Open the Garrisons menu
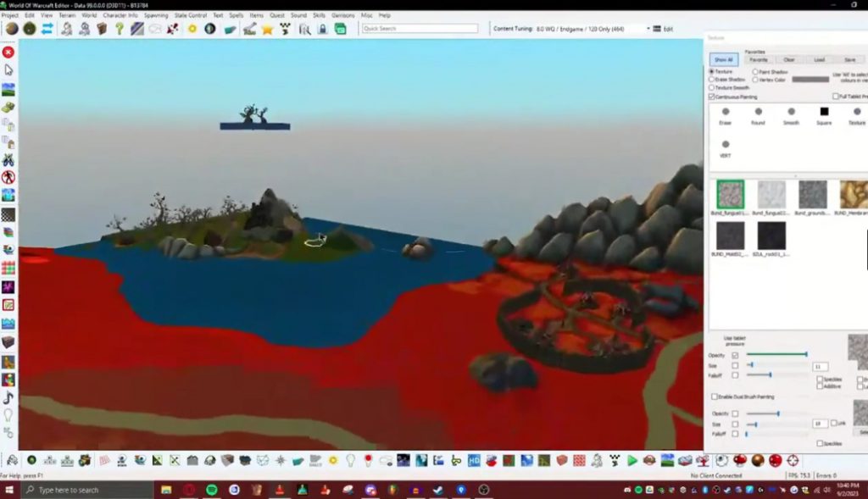The width and height of the screenshot is (868, 499). (342, 15)
